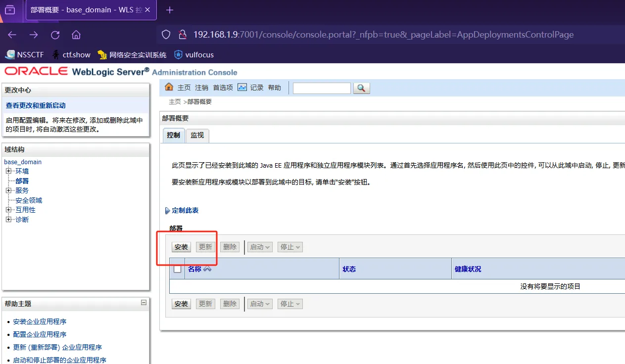Follow the 主页 breadcrumb link
Screen dimensions: 625x364
pyautogui.click(x=175, y=102)
